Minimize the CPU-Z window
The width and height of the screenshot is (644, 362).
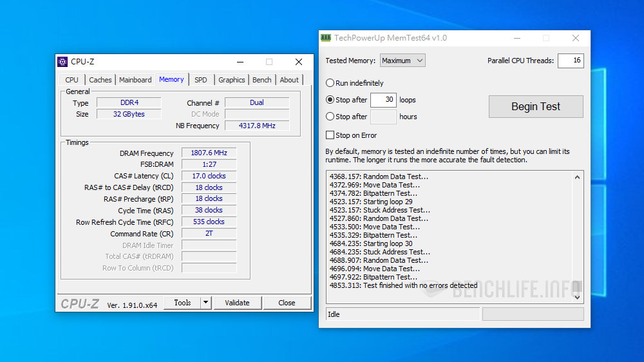pyautogui.click(x=240, y=62)
